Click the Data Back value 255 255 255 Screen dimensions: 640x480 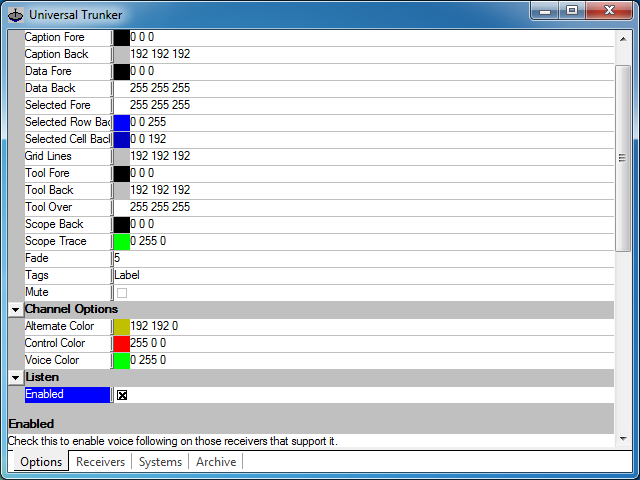160,88
